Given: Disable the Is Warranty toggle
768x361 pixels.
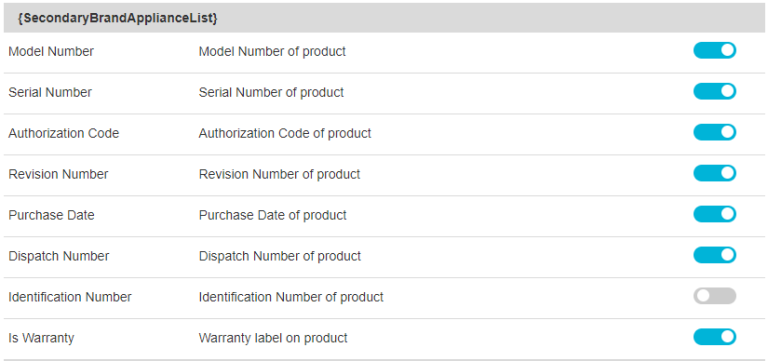Looking at the screenshot, I should (x=714, y=337).
